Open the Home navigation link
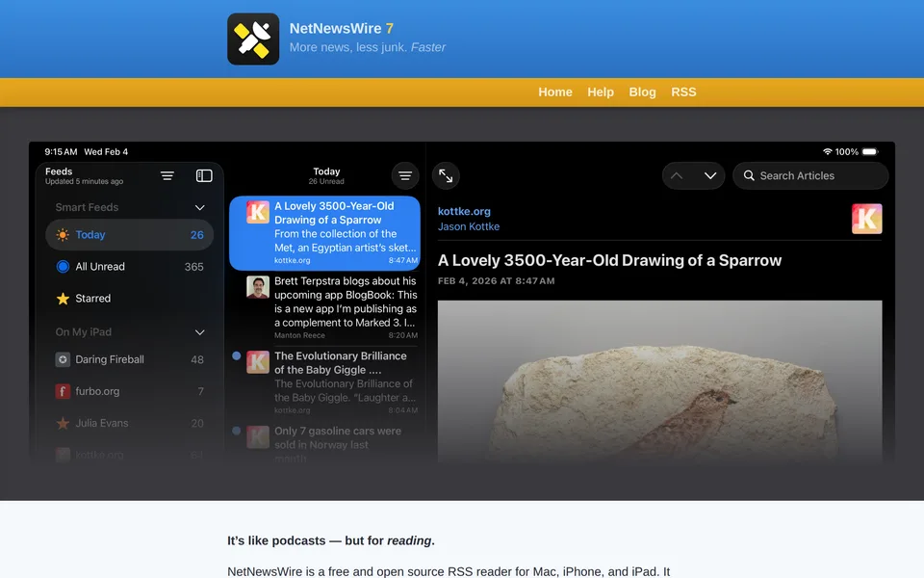Image resolution: width=924 pixels, height=578 pixels. [x=555, y=92]
